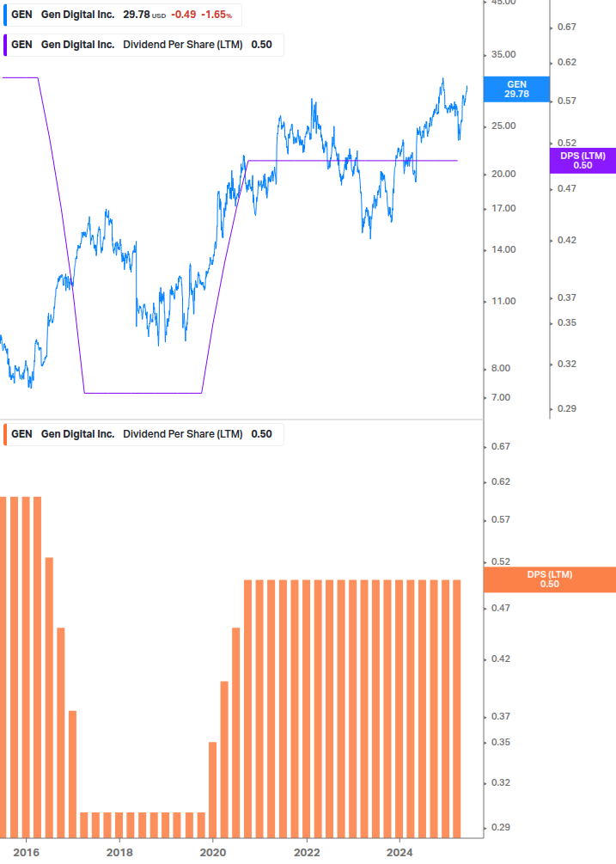616x864 pixels.
Task: Click the lone 2016 bar near the 0.52 level
Action: click(49, 697)
